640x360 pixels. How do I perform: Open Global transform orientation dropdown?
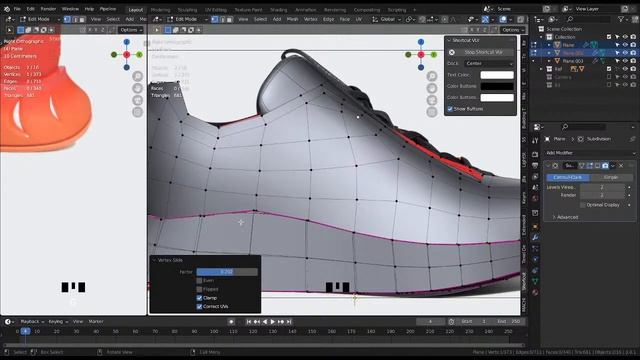[x=386, y=19]
